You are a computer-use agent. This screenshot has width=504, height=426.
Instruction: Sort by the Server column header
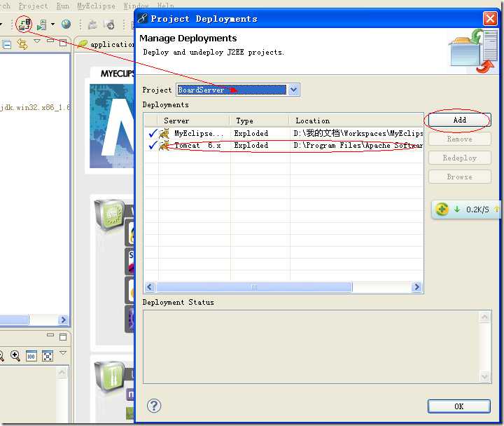point(194,121)
